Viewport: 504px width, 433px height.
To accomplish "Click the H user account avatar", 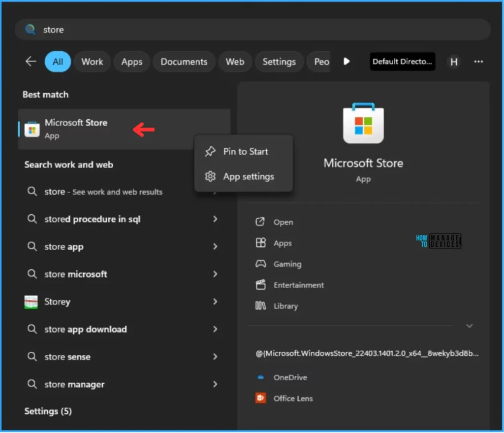I will 454,62.
